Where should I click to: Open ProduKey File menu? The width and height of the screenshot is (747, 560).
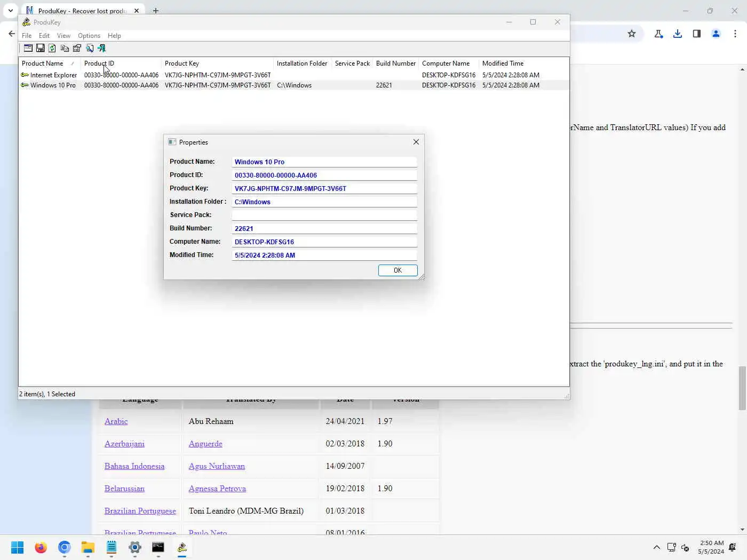click(x=27, y=36)
